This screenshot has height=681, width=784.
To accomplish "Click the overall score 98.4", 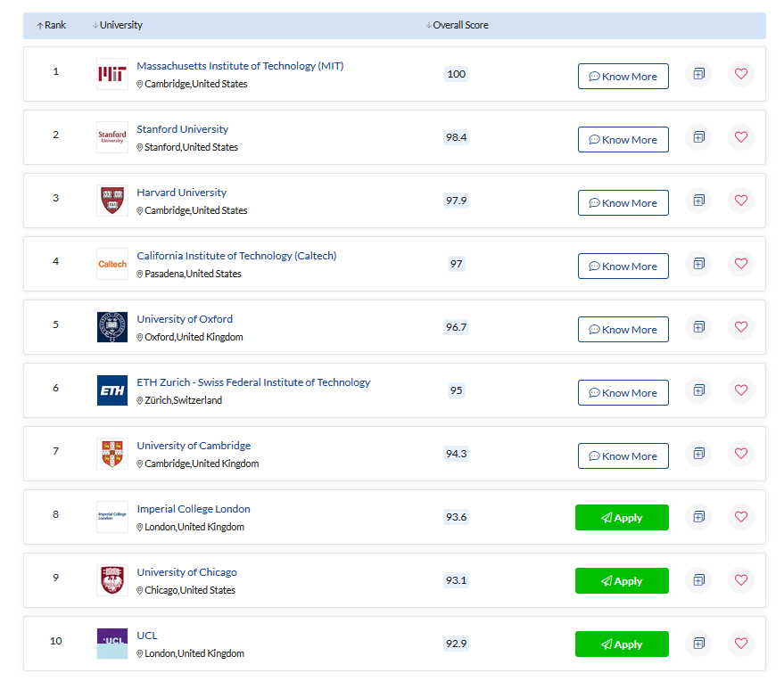I will 456,137.
